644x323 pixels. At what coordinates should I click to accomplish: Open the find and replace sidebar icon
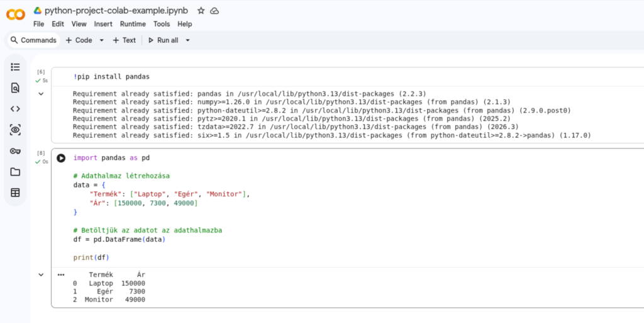tap(15, 88)
